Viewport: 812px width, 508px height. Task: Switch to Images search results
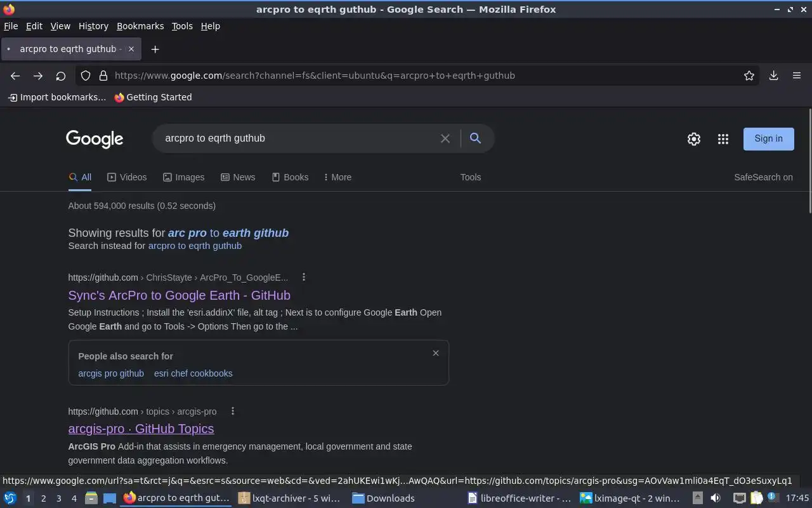coord(183,177)
